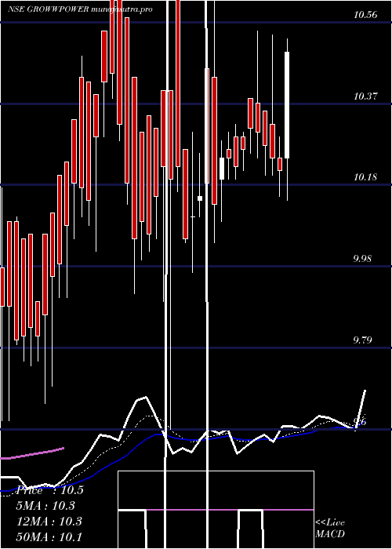Click the Price : 10.5 readout
This screenshot has height=549, width=392.
[x=50, y=490]
